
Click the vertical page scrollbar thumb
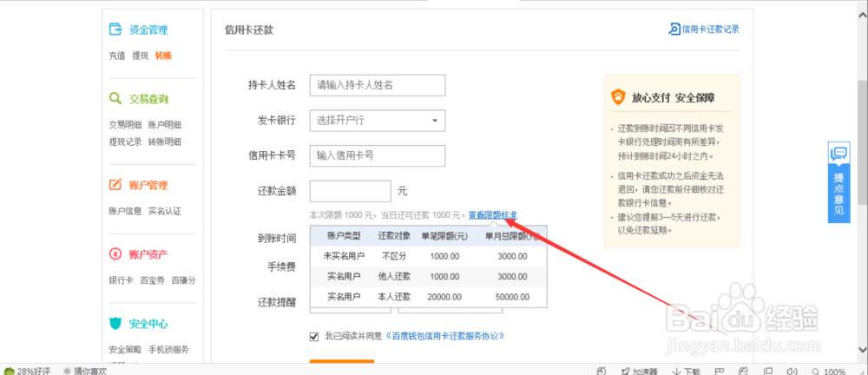863,141
